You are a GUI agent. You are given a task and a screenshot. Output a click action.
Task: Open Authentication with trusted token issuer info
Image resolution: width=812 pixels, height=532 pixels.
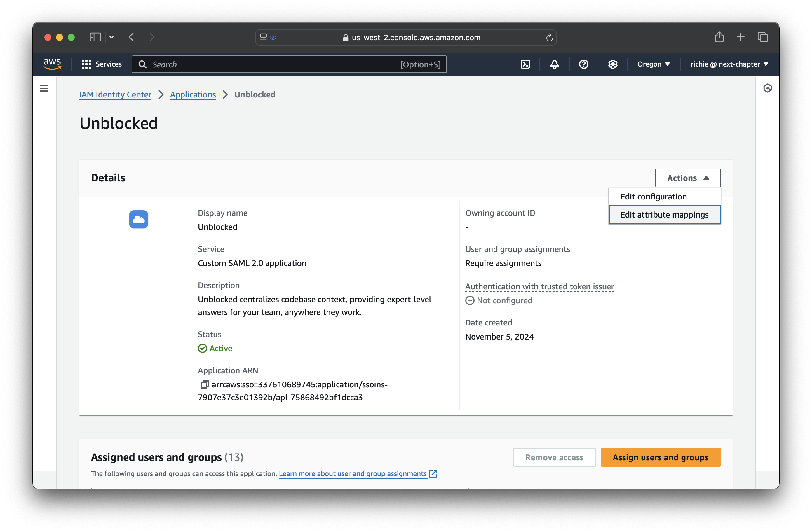pos(539,286)
